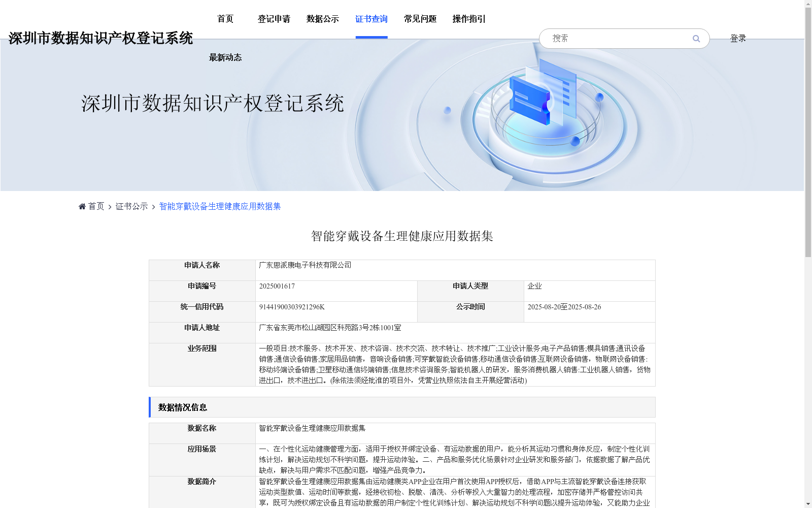Click the application number 2025001617
This screenshot has height=508, width=812.
277,286
